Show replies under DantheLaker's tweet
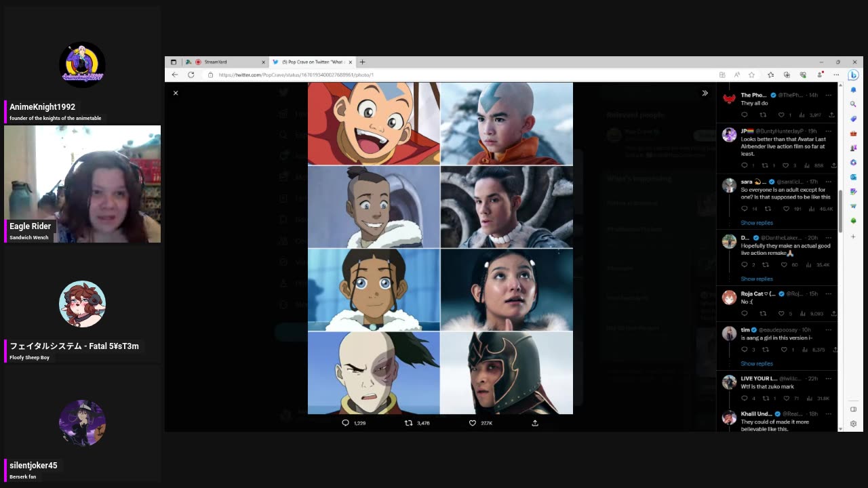This screenshot has width=868, height=488. coord(757,279)
